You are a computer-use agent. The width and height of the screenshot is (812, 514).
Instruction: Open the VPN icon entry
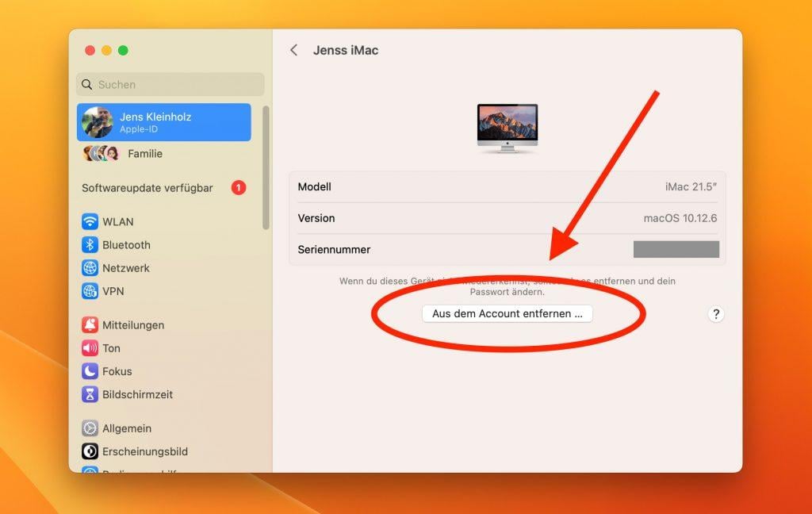click(x=90, y=291)
